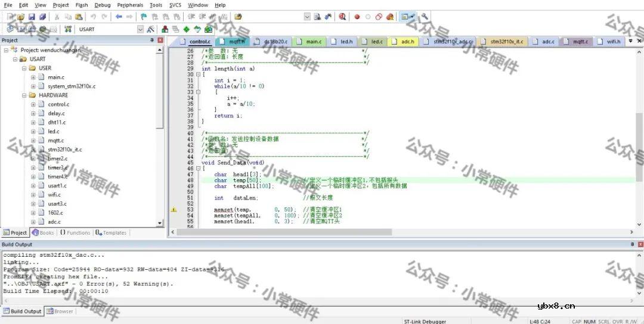This screenshot has width=644, height=324.
Task: Open the Configuration wrench icon
Action: tap(425, 17)
